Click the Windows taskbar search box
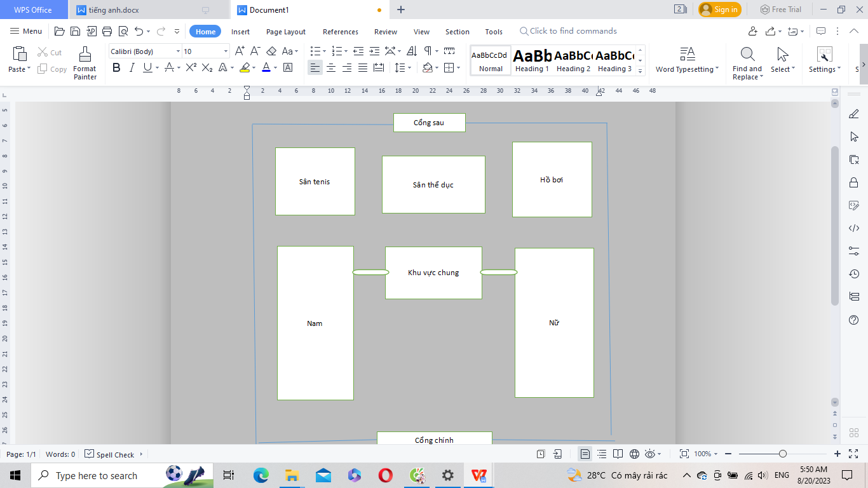This screenshot has width=868, height=488. (x=95, y=475)
